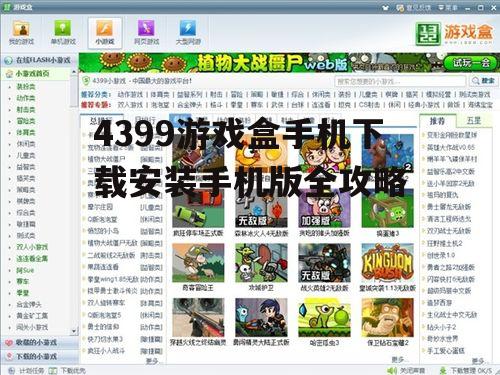The height and width of the screenshot is (375, 500).
Task: Select 儿童类 in the left sidebar
Action: click(x=26, y=155)
